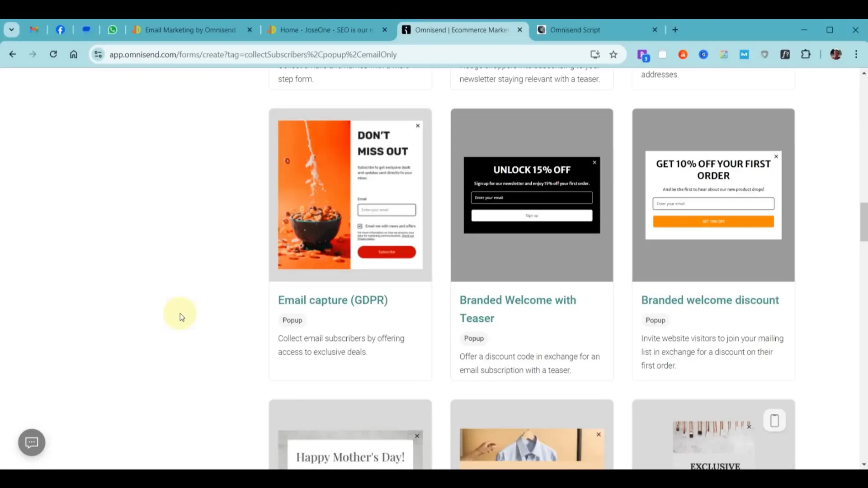Open the WhatsApp pinned tab
Viewport: 868px width, 488px height.
[x=113, y=30]
